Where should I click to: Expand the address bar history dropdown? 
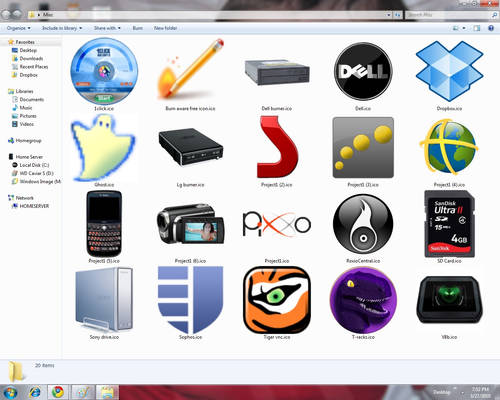click(389, 15)
